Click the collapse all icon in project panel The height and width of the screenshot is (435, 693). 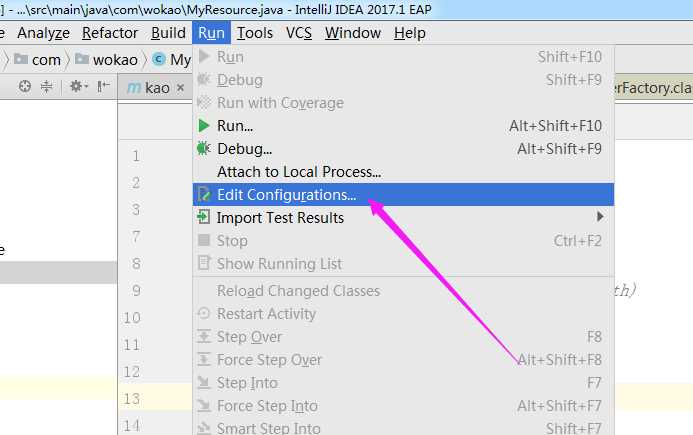pyautogui.click(x=46, y=86)
